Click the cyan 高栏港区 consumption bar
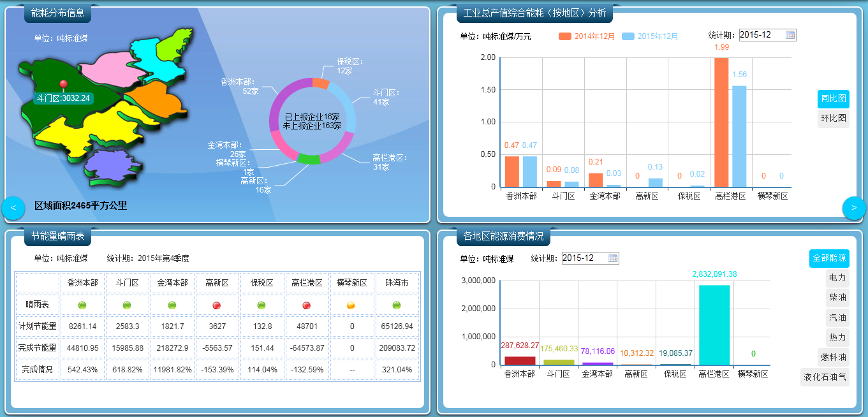This screenshot has height=417, width=868. coord(714,325)
